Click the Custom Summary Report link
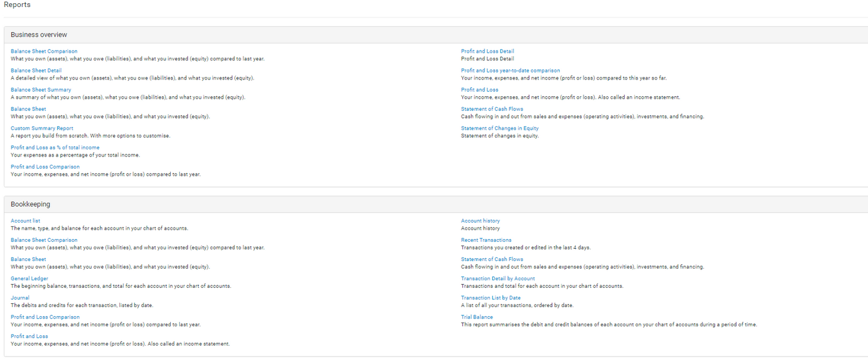868x361 pixels. point(42,128)
